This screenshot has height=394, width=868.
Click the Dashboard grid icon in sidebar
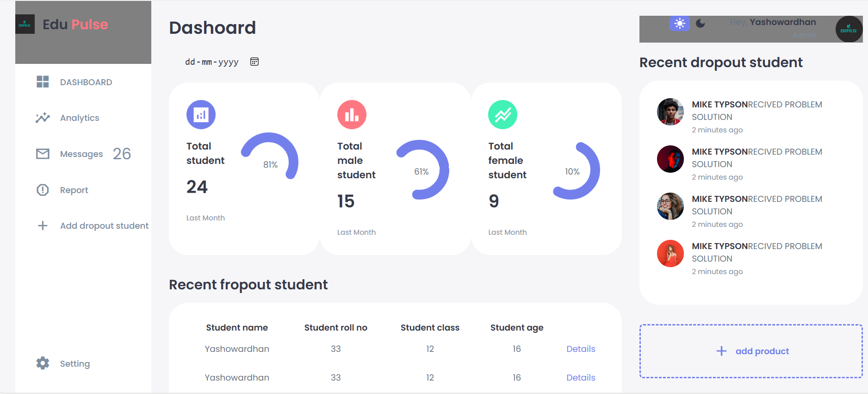point(43,82)
